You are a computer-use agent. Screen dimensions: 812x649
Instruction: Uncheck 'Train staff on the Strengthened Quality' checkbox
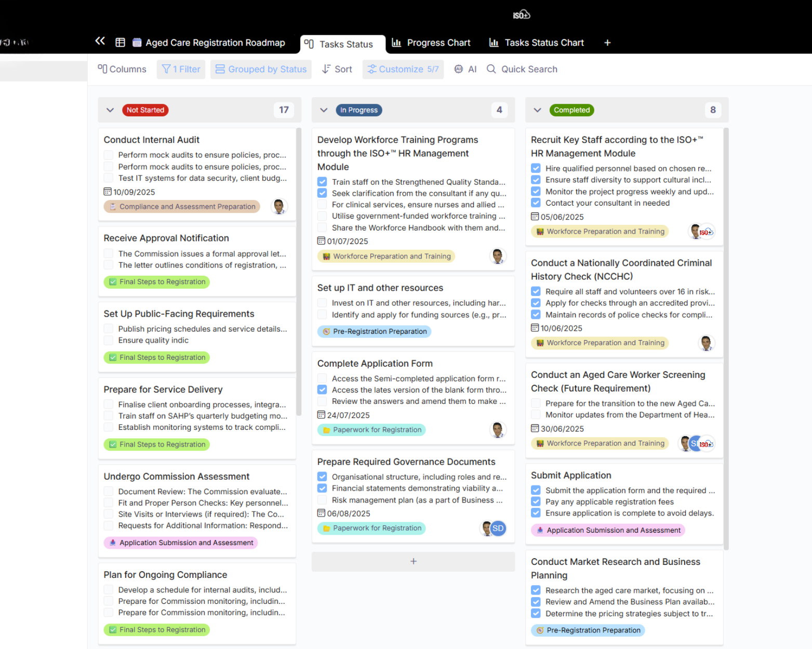click(x=322, y=182)
